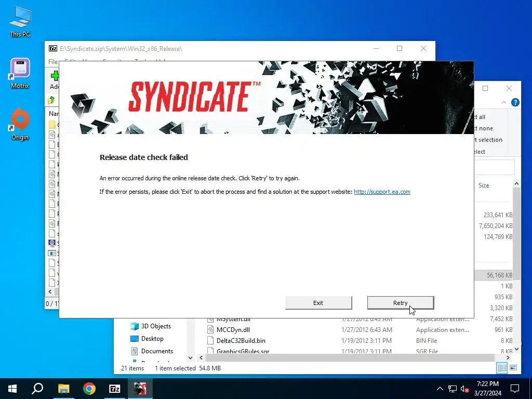Click the 3D Objects cube icon
Image resolution: width=532 pixels, height=399 pixels.
tap(135, 326)
